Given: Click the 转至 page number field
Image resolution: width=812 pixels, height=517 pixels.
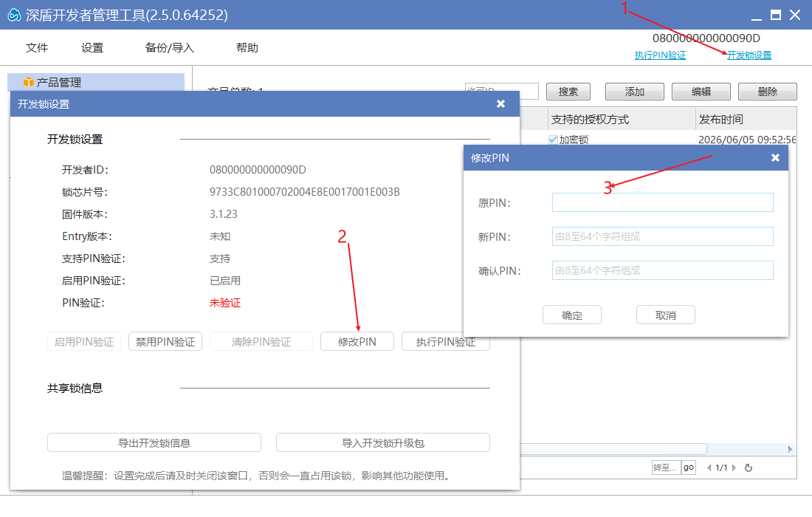Looking at the screenshot, I should pyautogui.click(x=666, y=468).
